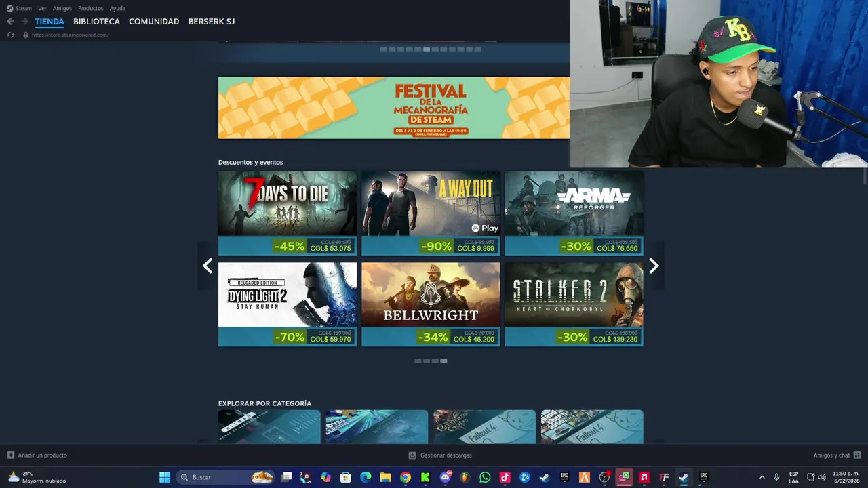The width and height of the screenshot is (868, 488).
Task: Open Microsoft Edge from the taskbar
Action: point(366,477)
